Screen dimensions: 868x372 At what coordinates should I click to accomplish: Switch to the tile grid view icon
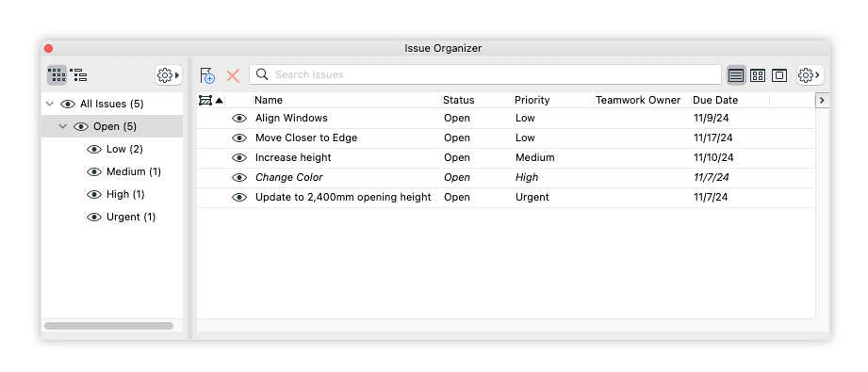758,75
